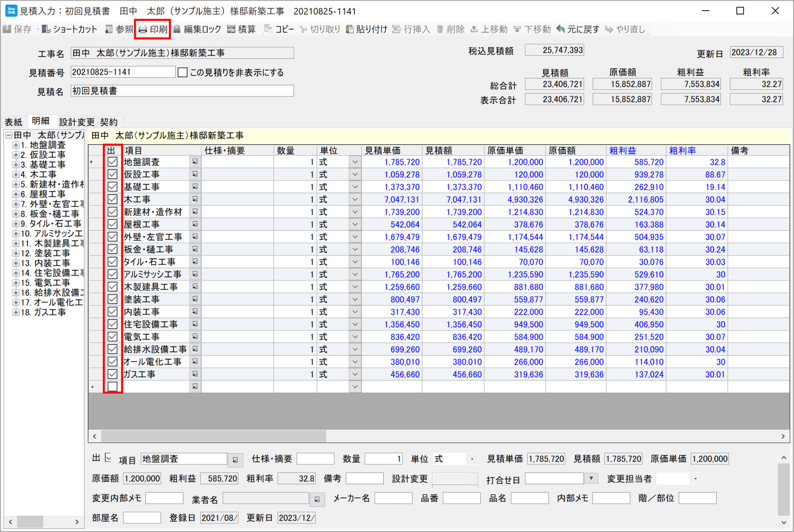794x532 pixels.
Task: Toggle 編集ロック lock icon
Action: (x=177, y=29)
